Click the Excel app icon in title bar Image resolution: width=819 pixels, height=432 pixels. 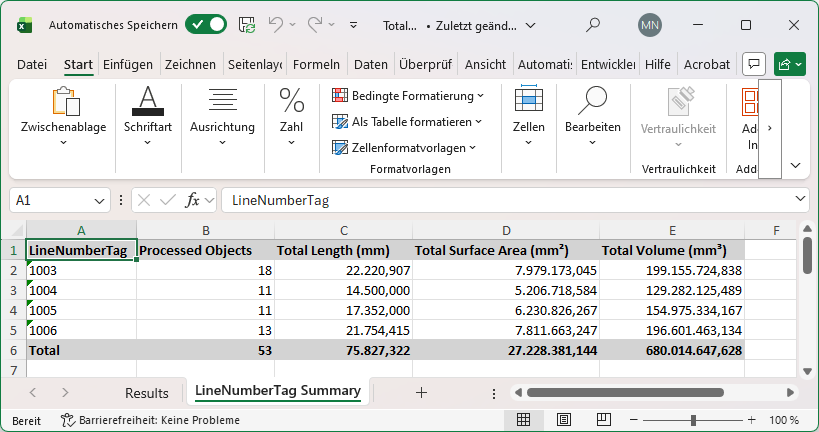pyautogui.click(x=24, y=25)
